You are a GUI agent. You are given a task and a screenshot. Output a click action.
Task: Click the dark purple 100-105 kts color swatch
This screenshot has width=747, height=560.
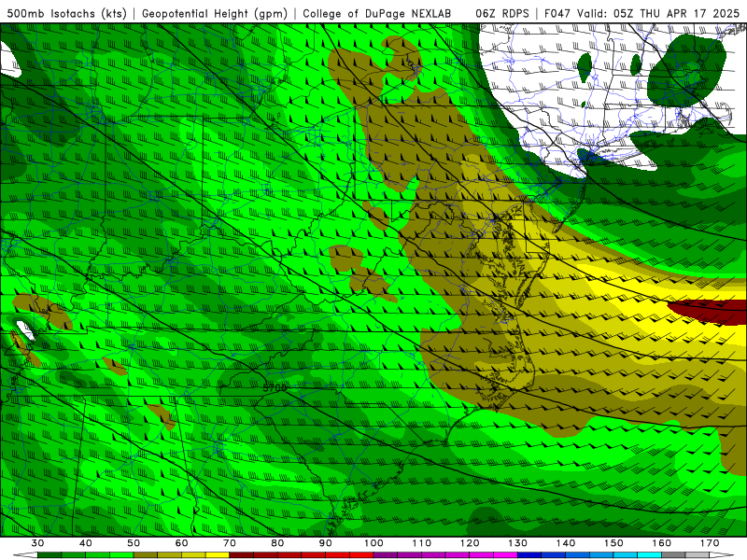click(x=386, y=555)
